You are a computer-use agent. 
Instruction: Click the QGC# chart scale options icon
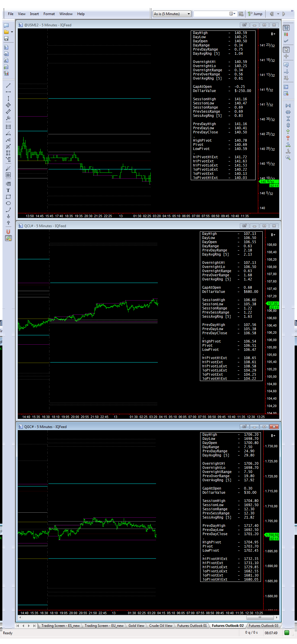tap(273, 435)
